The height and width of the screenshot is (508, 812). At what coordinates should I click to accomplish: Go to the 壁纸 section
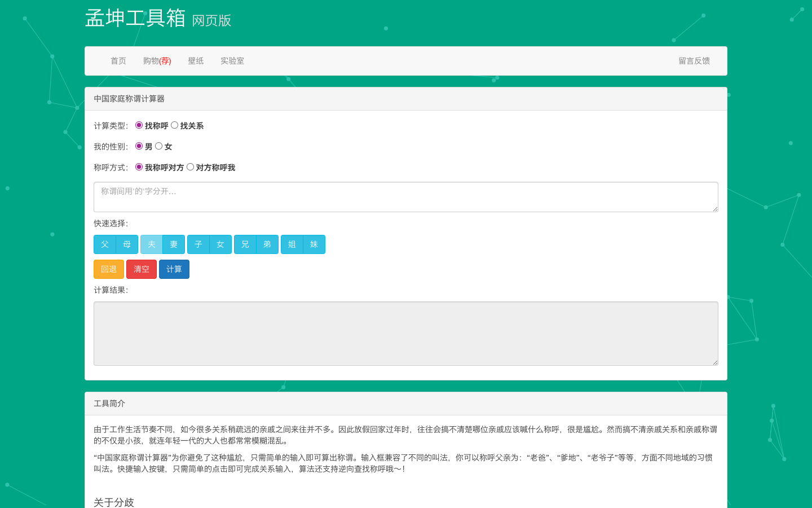(x=196, y=61)
